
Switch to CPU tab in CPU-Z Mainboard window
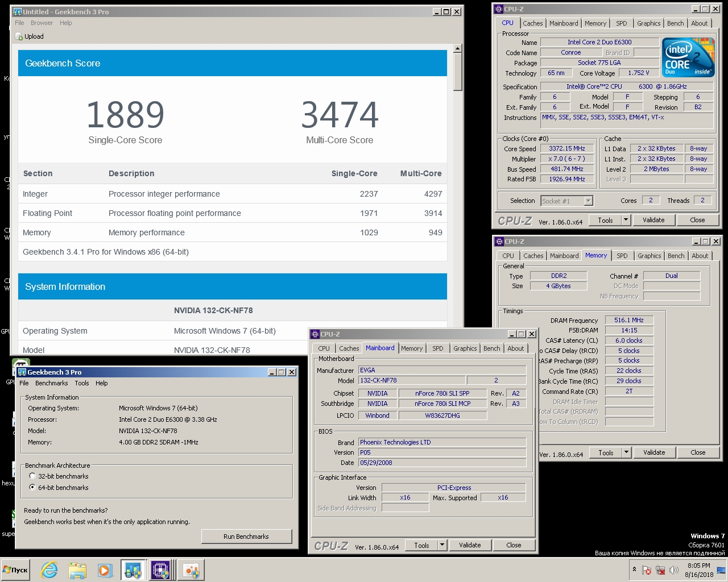[324, 348]
